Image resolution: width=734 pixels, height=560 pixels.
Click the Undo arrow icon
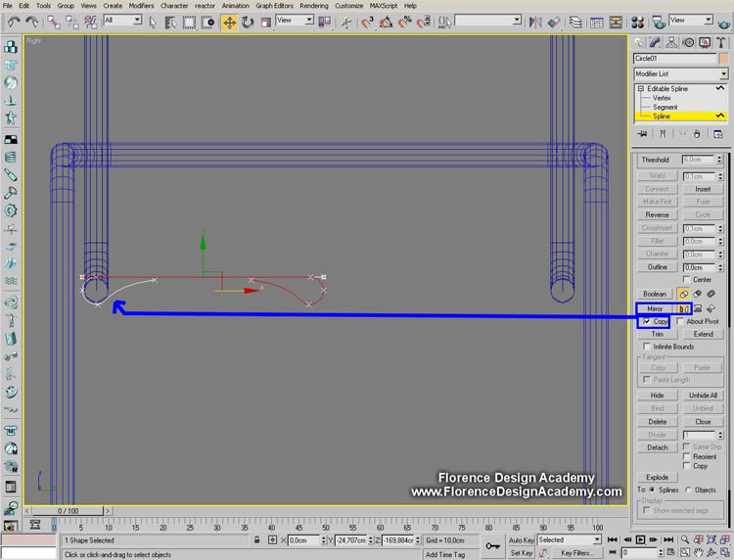11,21
